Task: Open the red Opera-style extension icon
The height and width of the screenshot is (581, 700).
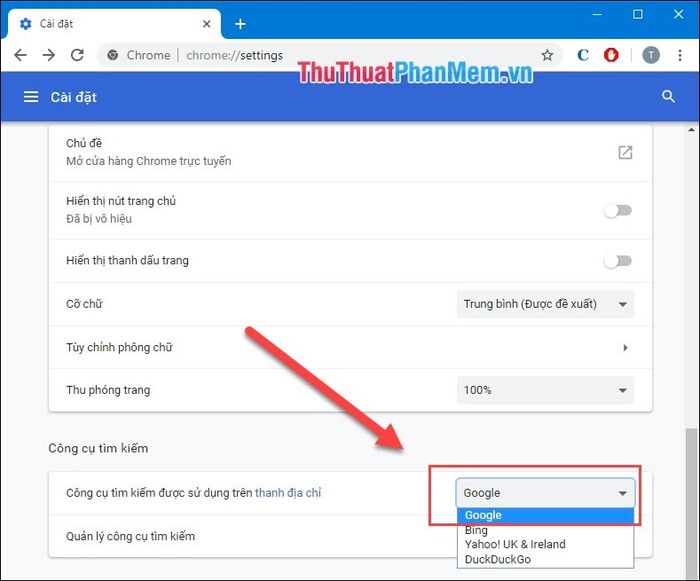Action: tap(611, 55)
